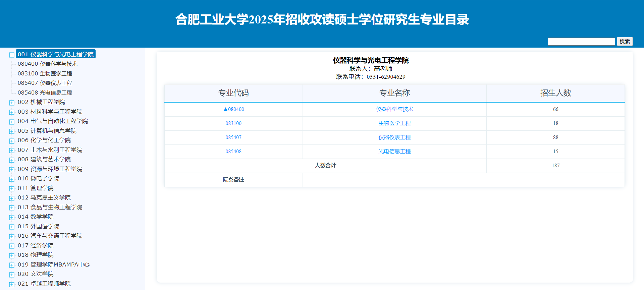Expand the 005 计算机与信息学院 node
This screenshot has width=644, height=297.
tap(12, 131)
